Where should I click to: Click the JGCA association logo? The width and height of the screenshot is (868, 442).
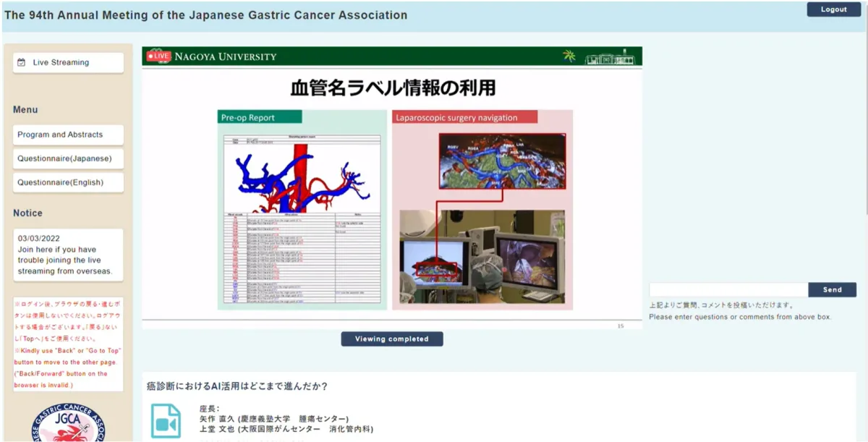[x=69, y=422]
